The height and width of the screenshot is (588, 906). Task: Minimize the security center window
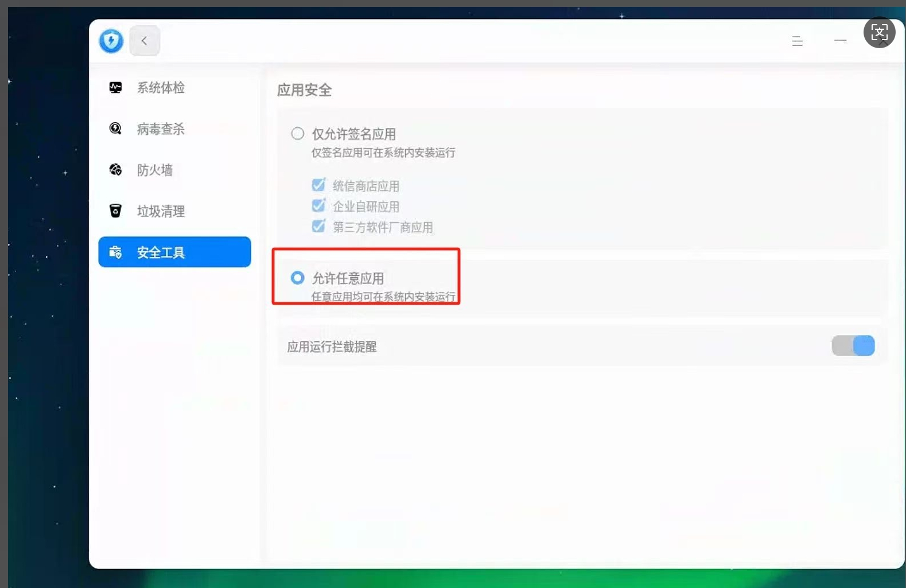tap(840, 41)
